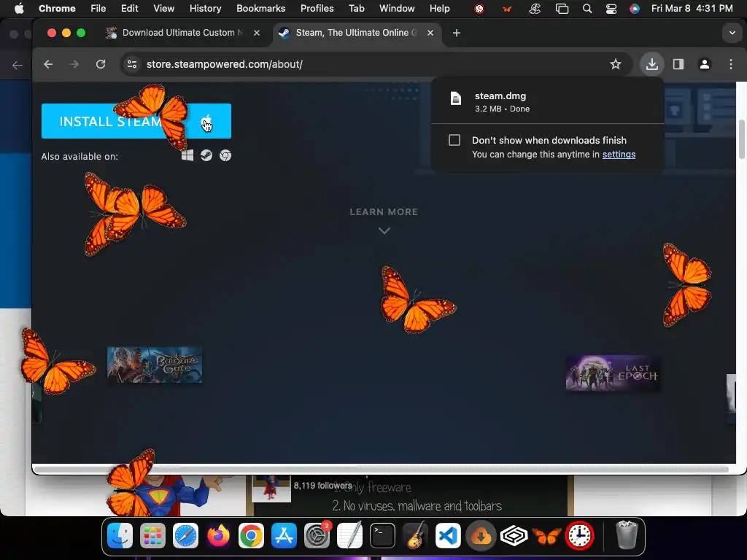Open the Last Epoch game thumbnail
Viewport: 747px width, 560px height.
coord(613,373)
